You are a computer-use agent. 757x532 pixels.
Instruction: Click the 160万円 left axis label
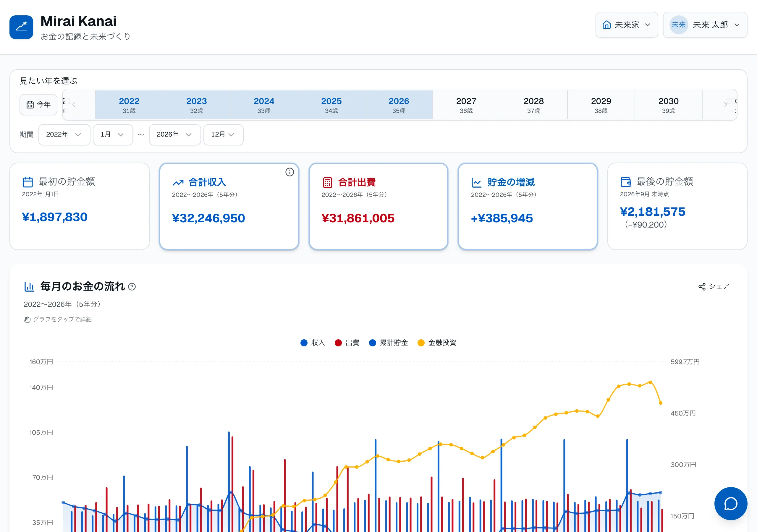pos(41,362)
